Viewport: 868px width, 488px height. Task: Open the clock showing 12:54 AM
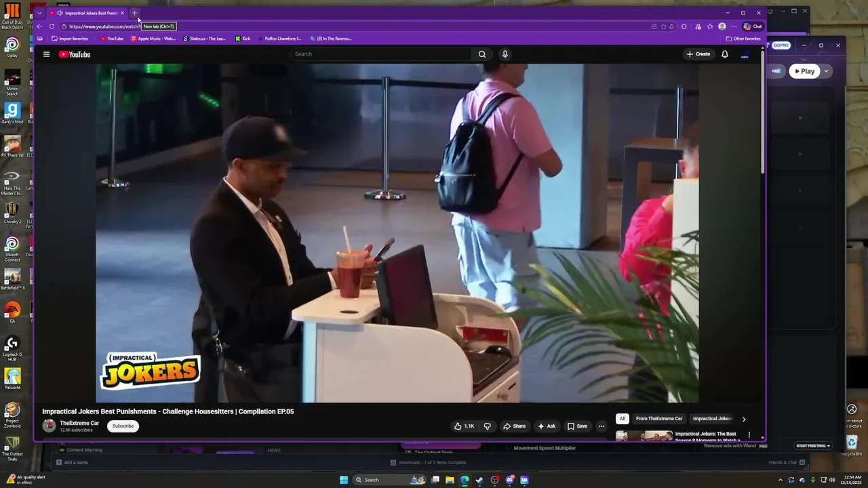(850, 480)
